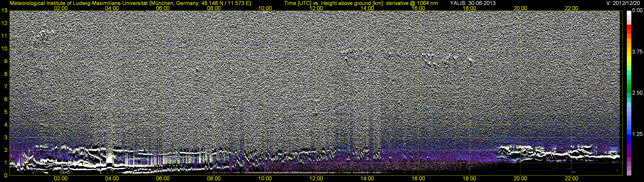Click the white top segment of the color scale
Screen dimensions: 644x182
point(629,13)
